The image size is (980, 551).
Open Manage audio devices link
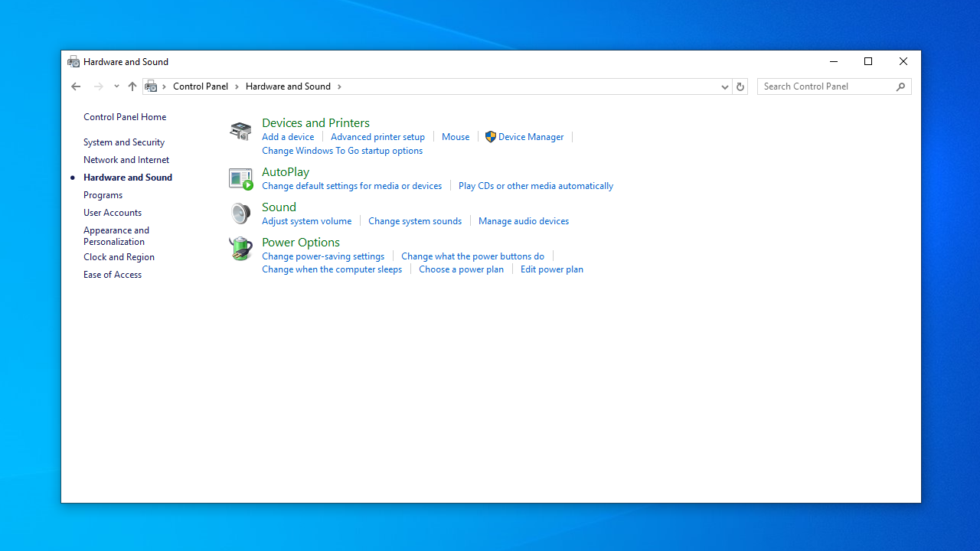524,221
